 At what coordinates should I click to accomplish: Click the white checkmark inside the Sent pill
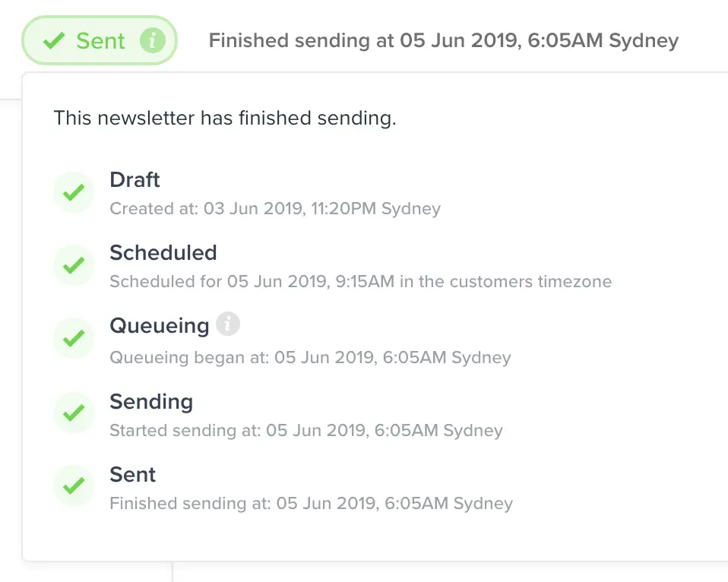click(52, 40)
